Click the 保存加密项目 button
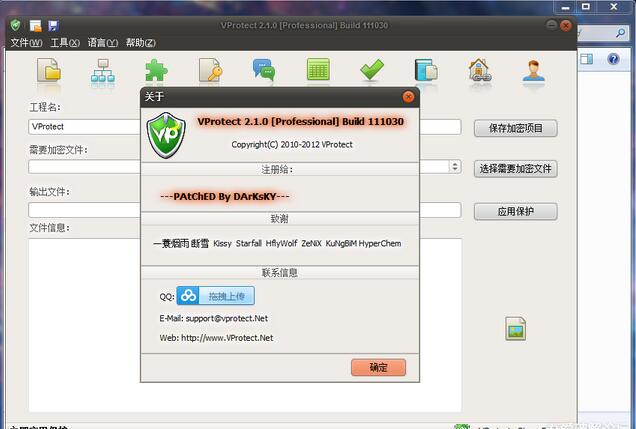 (516, 129)
